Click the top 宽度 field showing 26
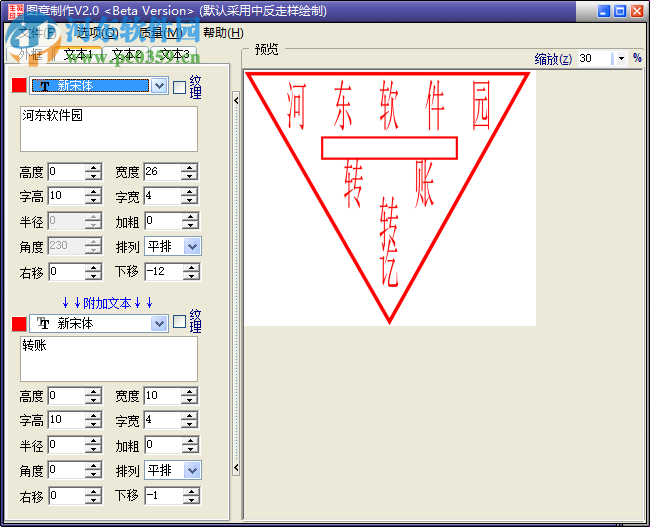The image size is (650, 527). point(162,172)
